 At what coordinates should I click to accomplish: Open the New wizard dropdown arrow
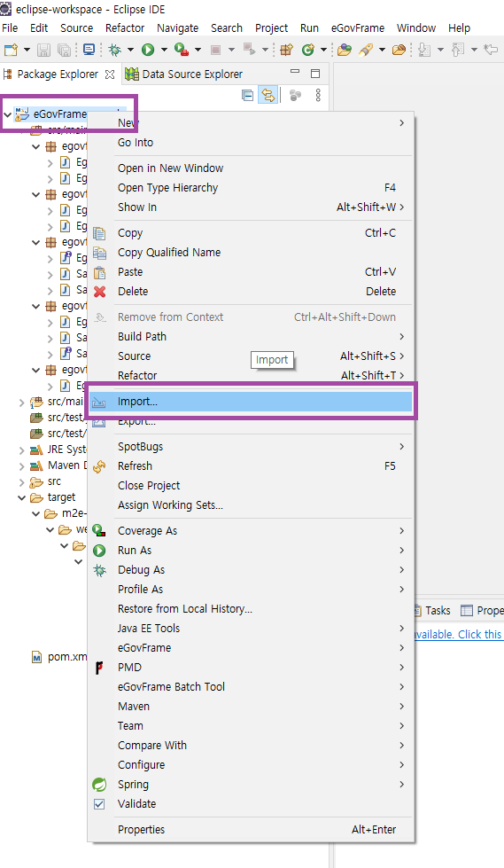pos(27,51)
